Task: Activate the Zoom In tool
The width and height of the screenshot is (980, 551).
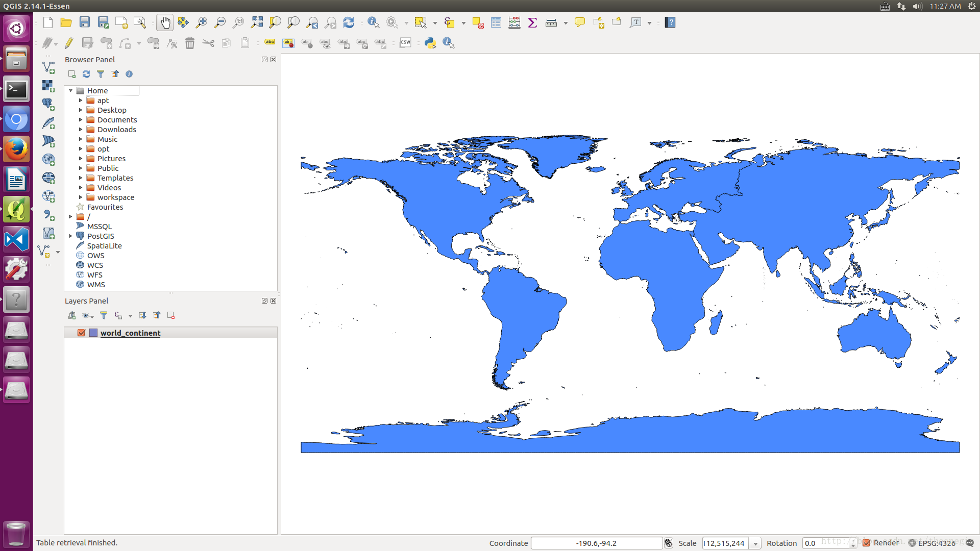Action: point(202,22)
